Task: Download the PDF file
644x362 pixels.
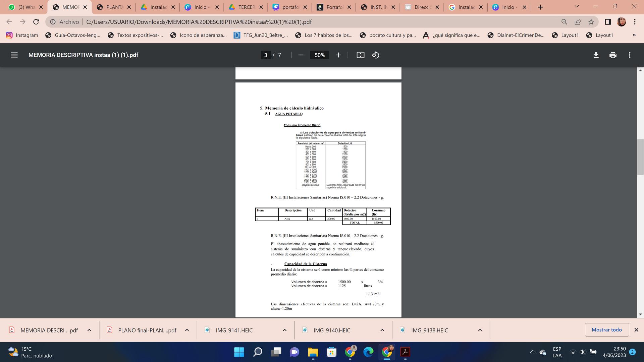Action: pos(596,55)
